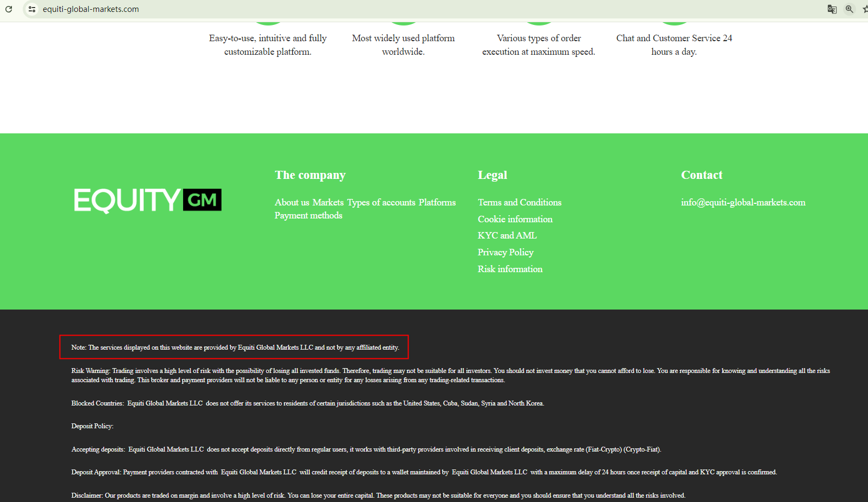Open Terms and Conditions link
This screenshot has height=502, width=868.
520,202
